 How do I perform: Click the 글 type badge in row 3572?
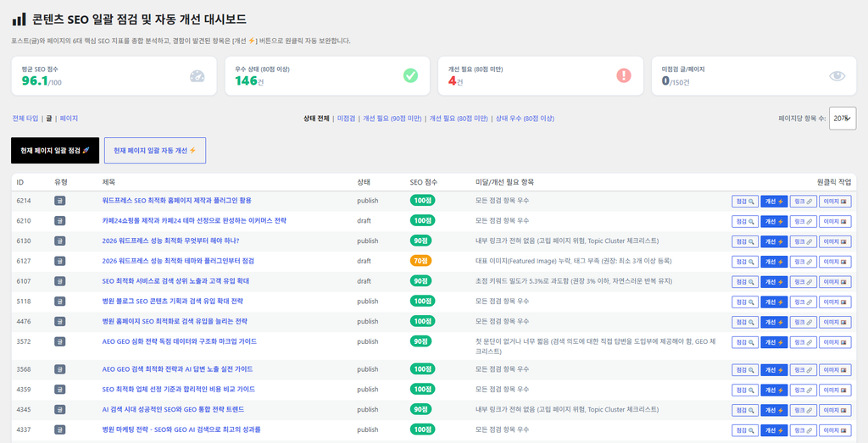click(60, 342)
